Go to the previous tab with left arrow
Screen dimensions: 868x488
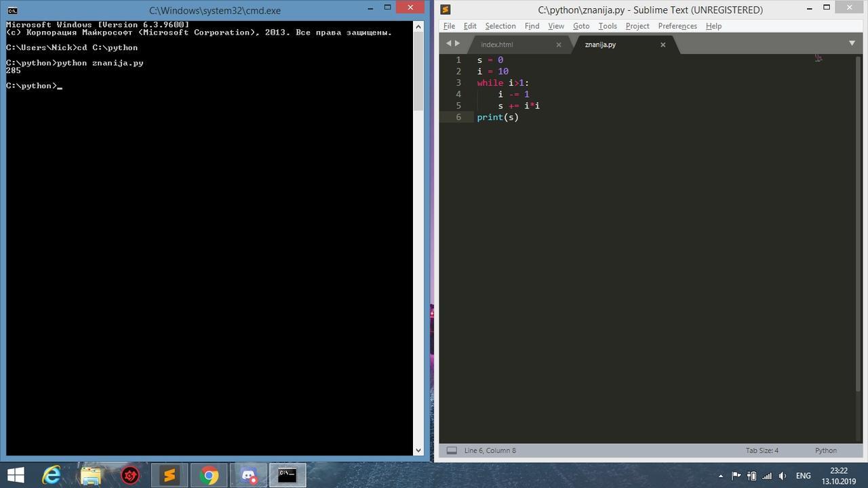click(448, 43)
